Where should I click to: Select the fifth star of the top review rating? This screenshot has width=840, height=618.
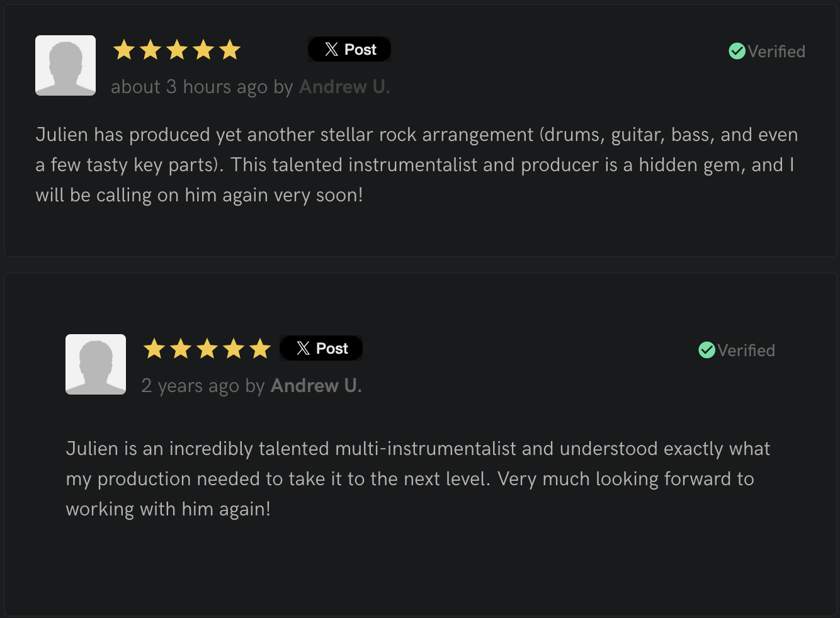[x=230, y=49]
